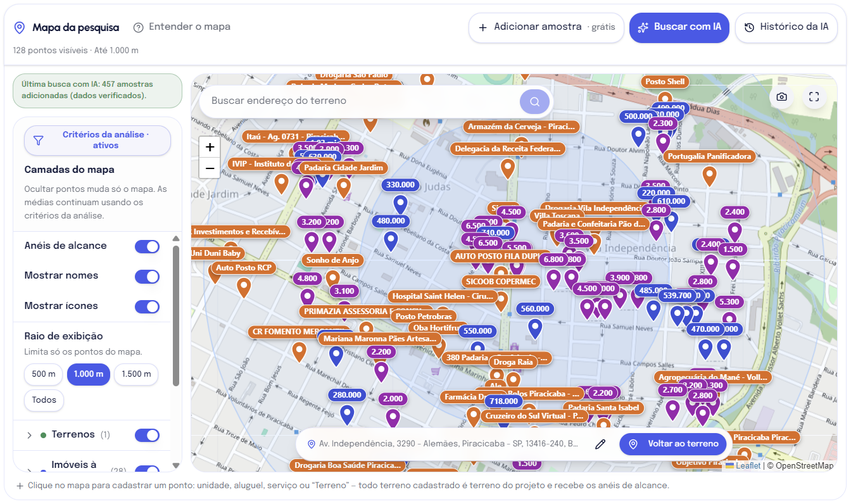
Task: Open Histórico da IA
Action: coord(786,27)
